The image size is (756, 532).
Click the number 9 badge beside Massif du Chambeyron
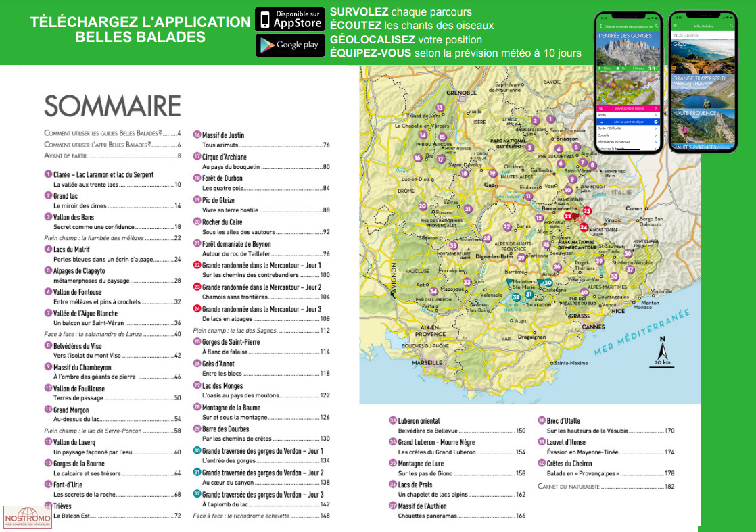tap(48, 366)
